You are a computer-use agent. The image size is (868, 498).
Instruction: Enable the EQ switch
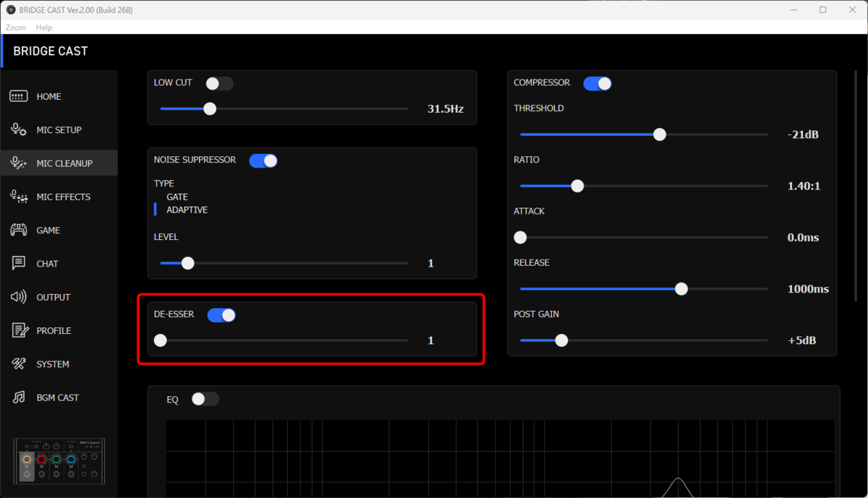[205, 399]
